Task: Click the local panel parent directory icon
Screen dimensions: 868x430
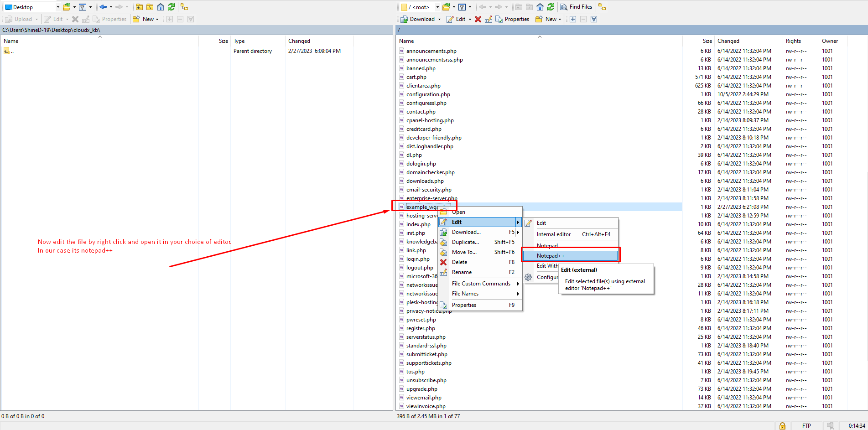Action: tap(139, 7)
